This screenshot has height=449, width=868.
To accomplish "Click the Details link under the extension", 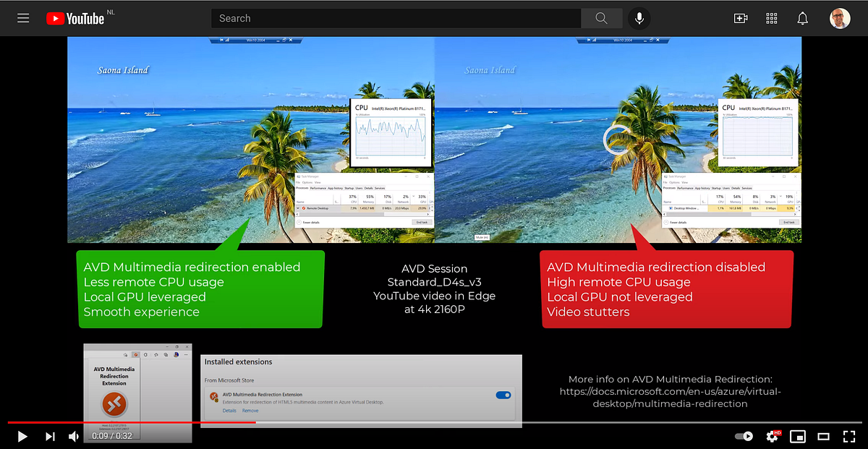I will [229, 410].
